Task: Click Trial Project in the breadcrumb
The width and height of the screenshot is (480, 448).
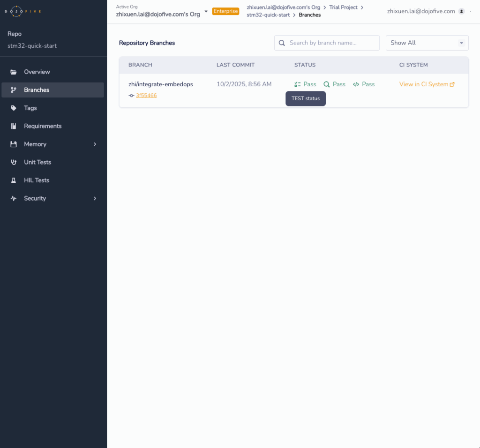Action: point(343,7)
